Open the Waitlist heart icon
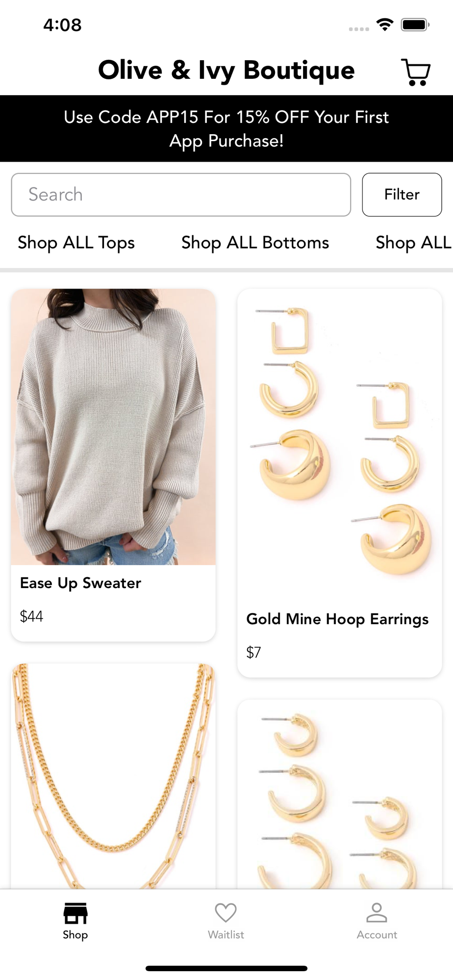The image size is (453, 980). [226, 913]
